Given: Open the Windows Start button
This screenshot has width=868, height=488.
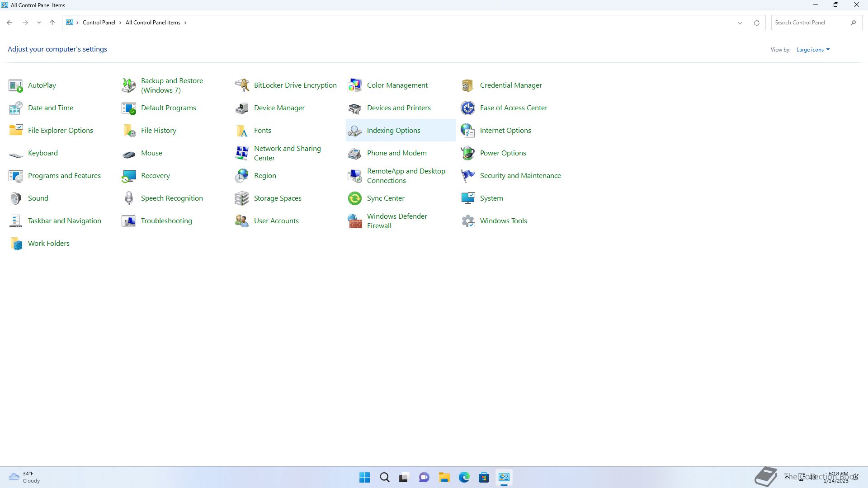Looking at the screenshot, I should (x=365, y=478).
